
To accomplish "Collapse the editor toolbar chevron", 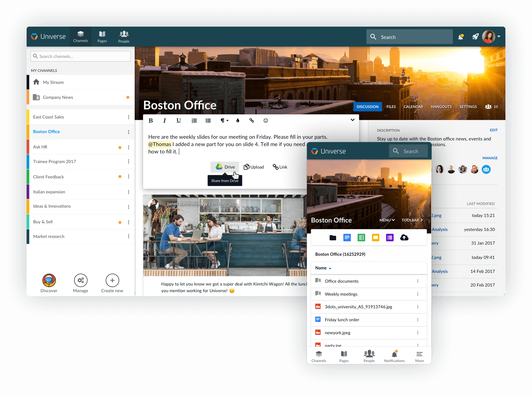I will [352, 120].
